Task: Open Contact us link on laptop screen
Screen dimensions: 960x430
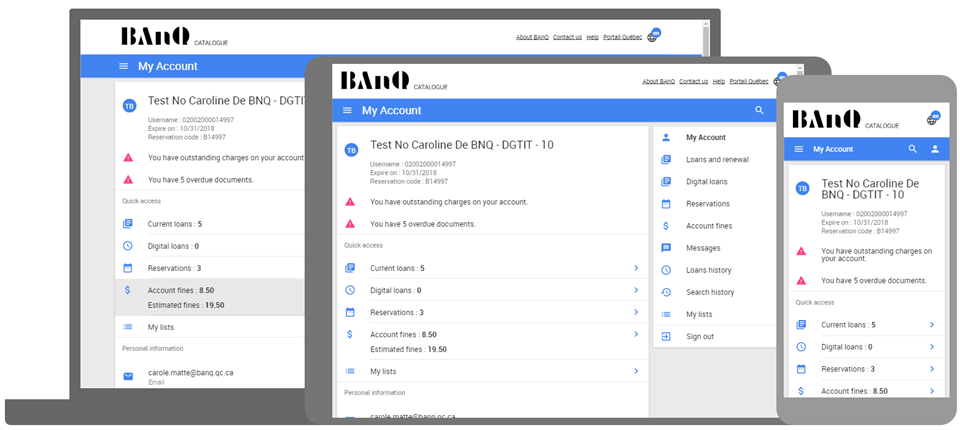Action: (567, 37)
